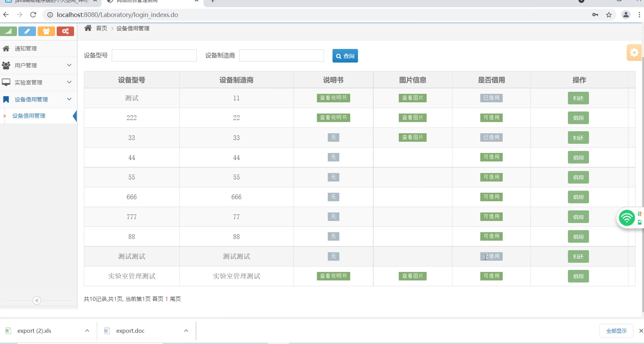Click 归还 for the 测试 device row
The width and height of the screenshot is (644, 344).
point(578,98)
